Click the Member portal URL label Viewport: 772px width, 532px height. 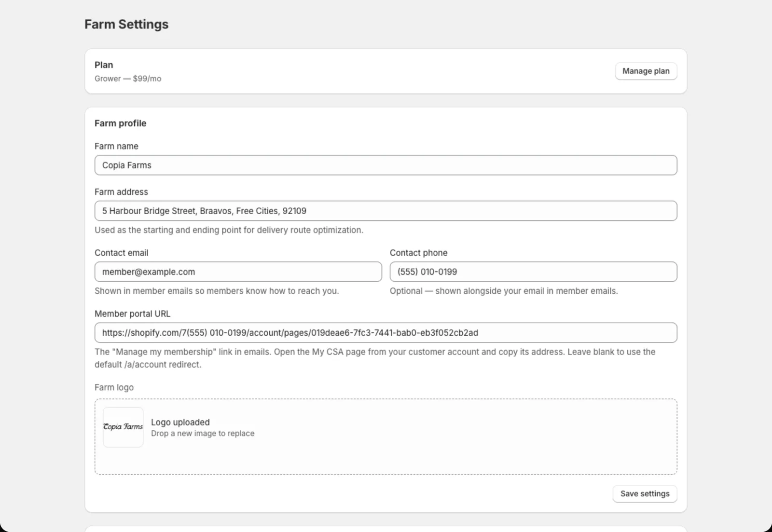[132, 314]
